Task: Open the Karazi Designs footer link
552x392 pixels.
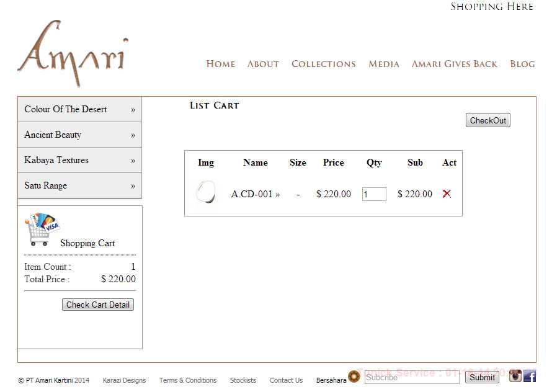Action: 124,380
